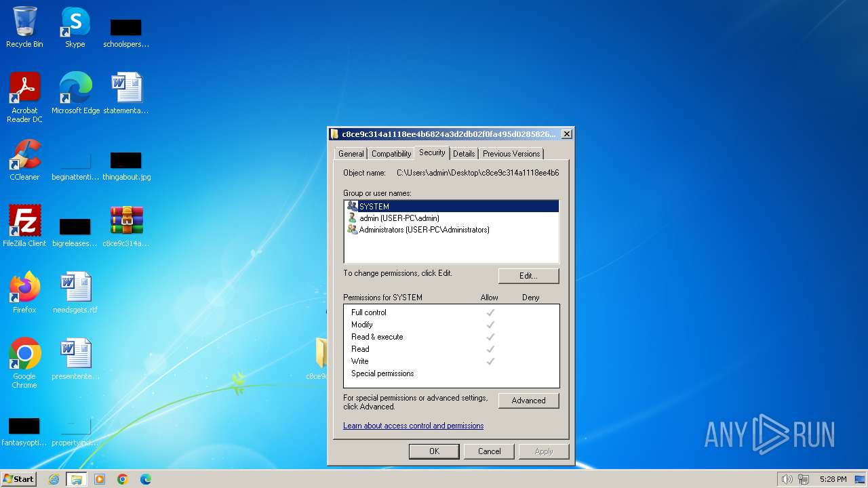Select needsgets.rtf document icon

[x=75, y=293]
